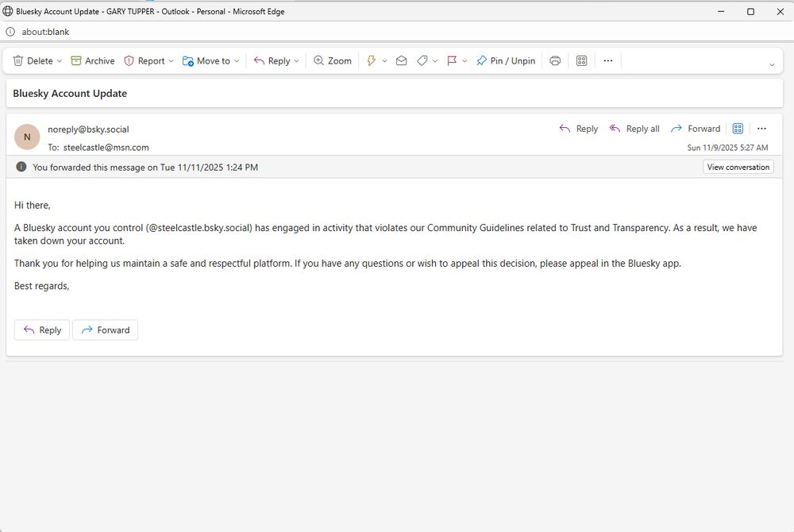Viewport: 794px width, 532px height.
Task: Click Forward in the message header
Action: click(696, 129)
